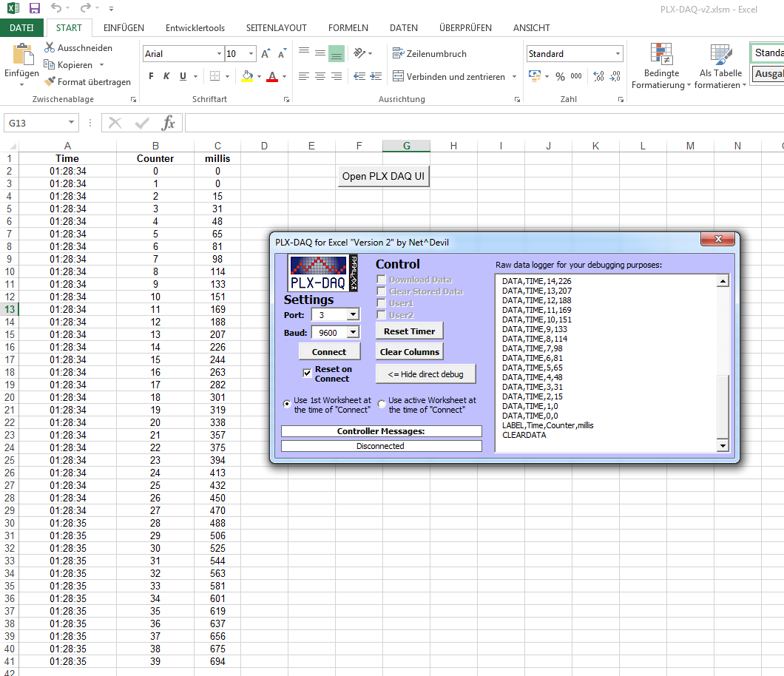This screenshot has width=784, height=676.
Task: Apply thousands separator 000 format
Action: [576, 76]
